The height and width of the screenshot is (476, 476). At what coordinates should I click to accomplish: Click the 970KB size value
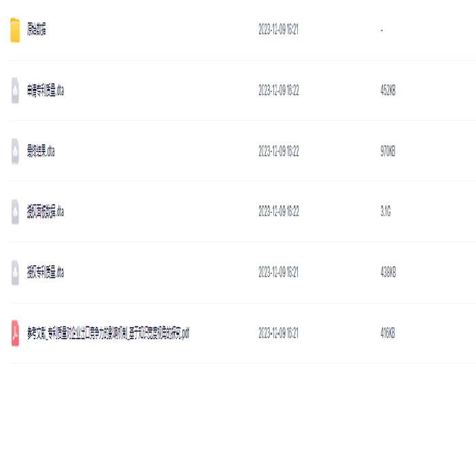tap(388, 151)
